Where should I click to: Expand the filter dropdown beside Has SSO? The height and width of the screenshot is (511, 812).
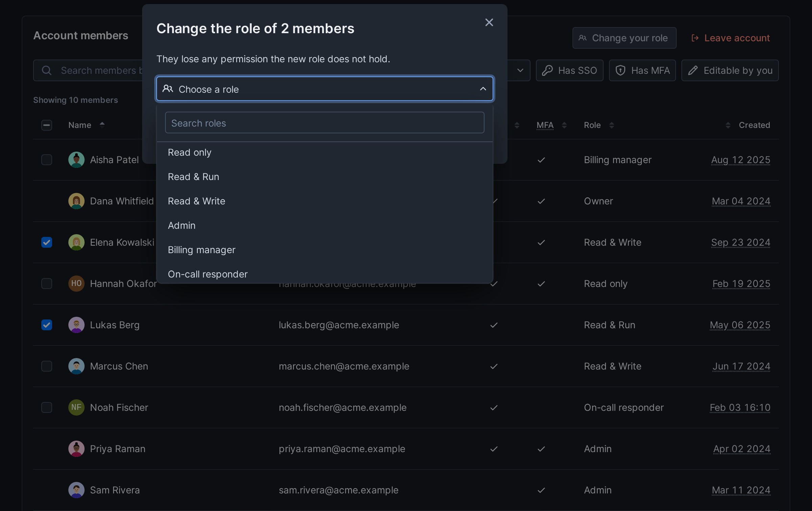point(520,70)
